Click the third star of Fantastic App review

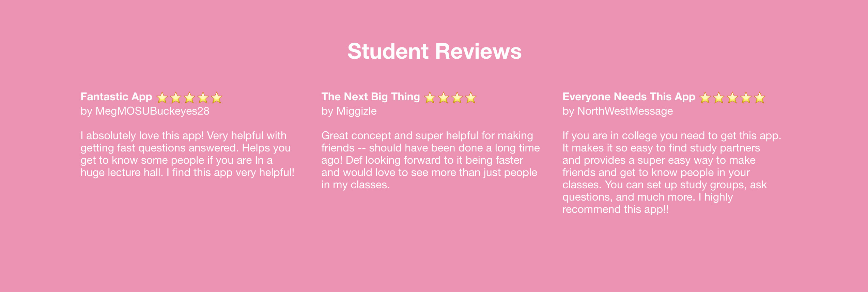(x=189, y=98)
